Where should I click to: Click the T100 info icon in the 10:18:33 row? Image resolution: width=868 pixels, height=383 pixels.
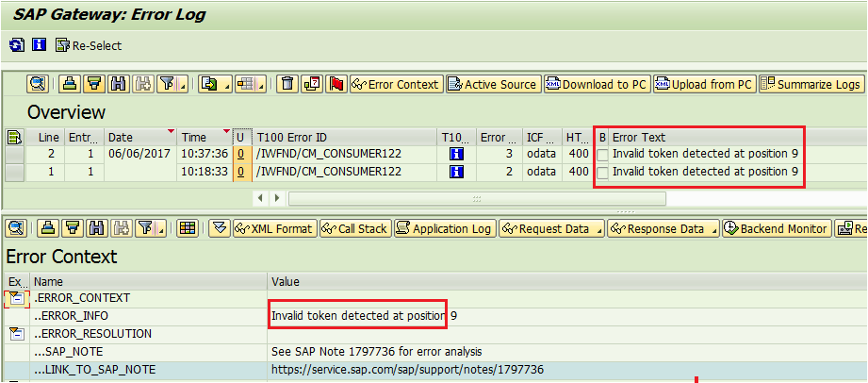click(457, 173)
